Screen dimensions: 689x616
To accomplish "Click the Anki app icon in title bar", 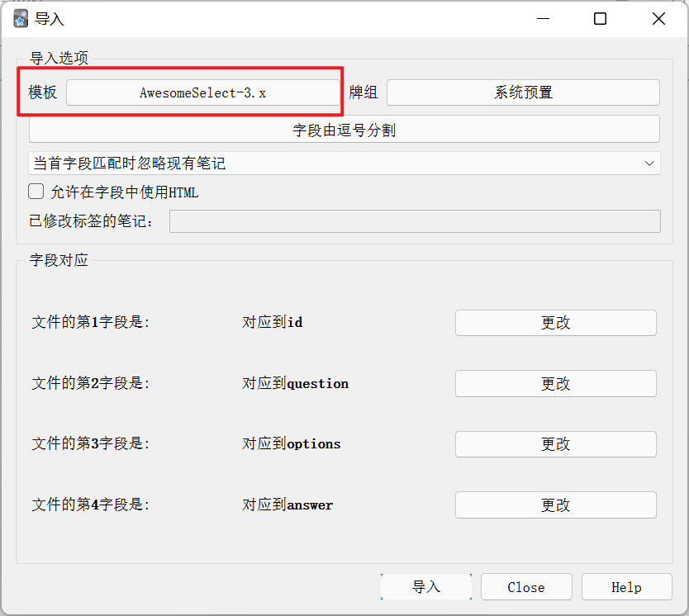I will (21, 19).
